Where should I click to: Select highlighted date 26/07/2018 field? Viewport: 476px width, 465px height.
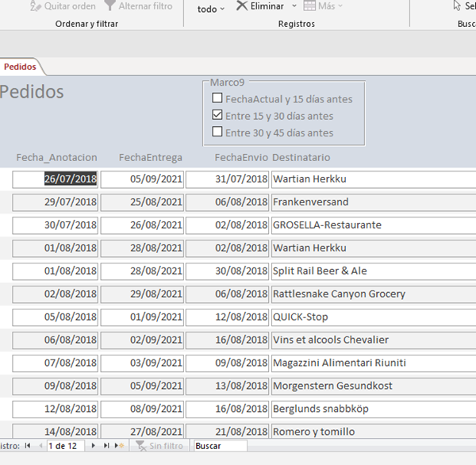click(x=55, y=179)
